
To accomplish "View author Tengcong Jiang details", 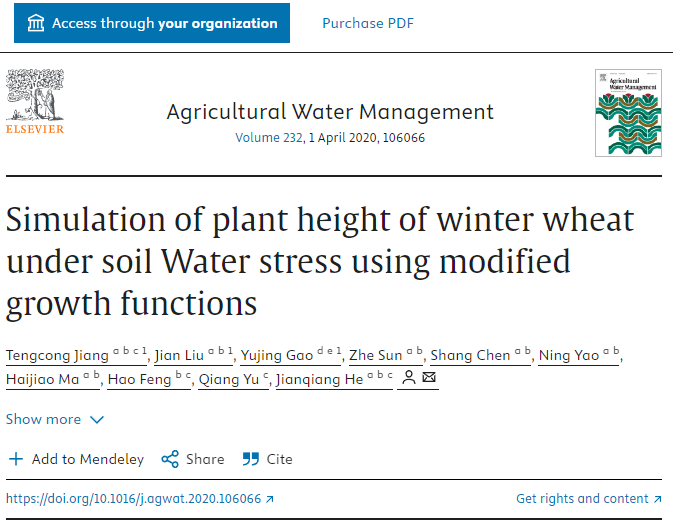I will click(55, 356).
